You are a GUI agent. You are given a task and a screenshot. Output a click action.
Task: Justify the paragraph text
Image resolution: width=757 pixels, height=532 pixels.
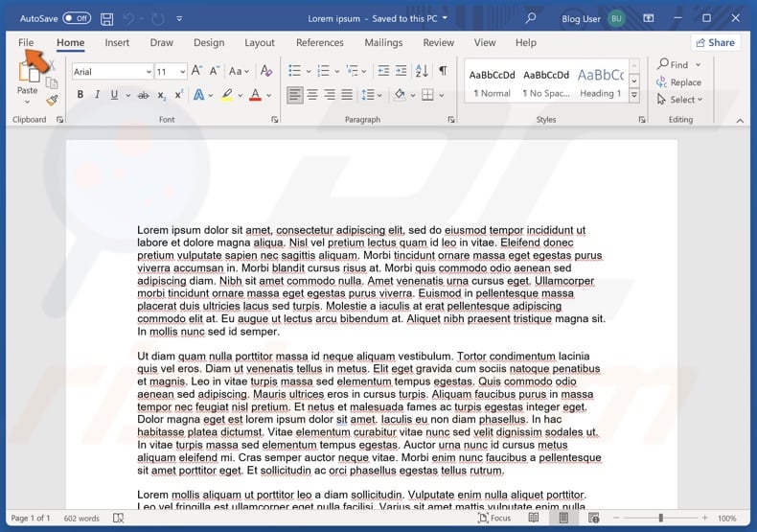coord(347,95)
